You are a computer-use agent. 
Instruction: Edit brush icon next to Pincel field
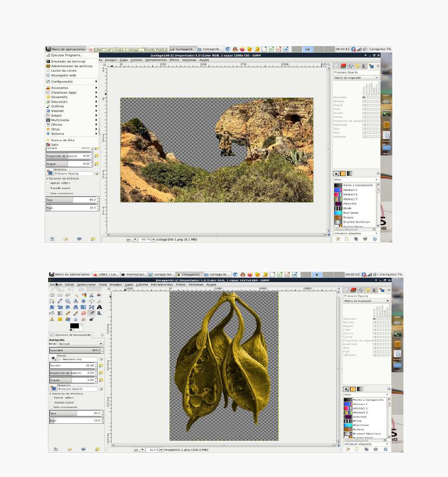101,359
